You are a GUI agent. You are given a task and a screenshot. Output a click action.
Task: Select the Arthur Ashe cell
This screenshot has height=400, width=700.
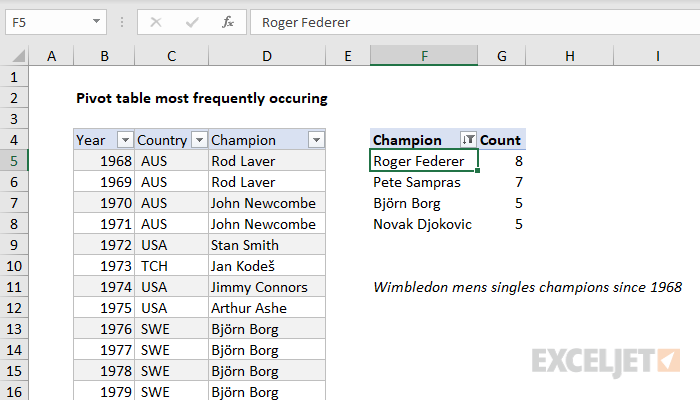(x=267, y=308)
